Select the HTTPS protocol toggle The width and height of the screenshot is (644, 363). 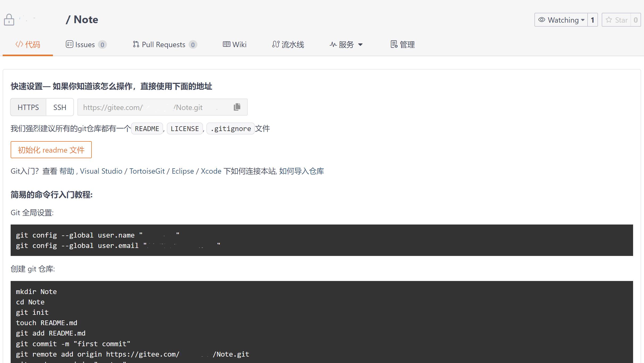28,107
